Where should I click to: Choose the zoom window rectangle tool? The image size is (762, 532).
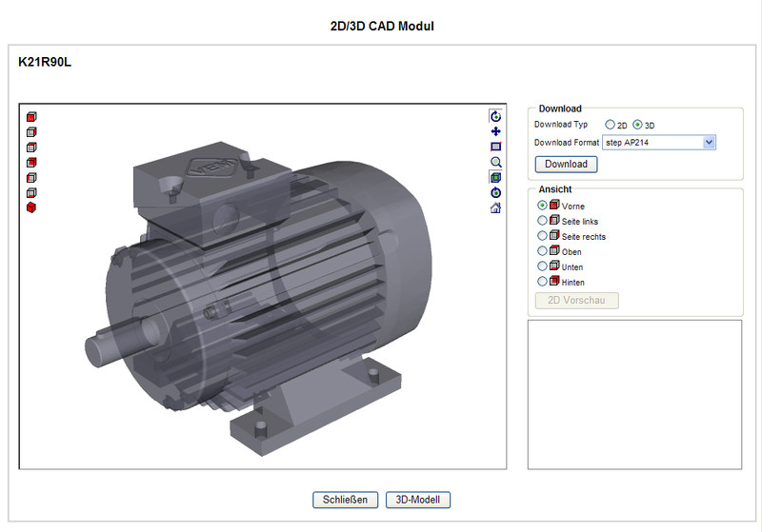point(495,147)
